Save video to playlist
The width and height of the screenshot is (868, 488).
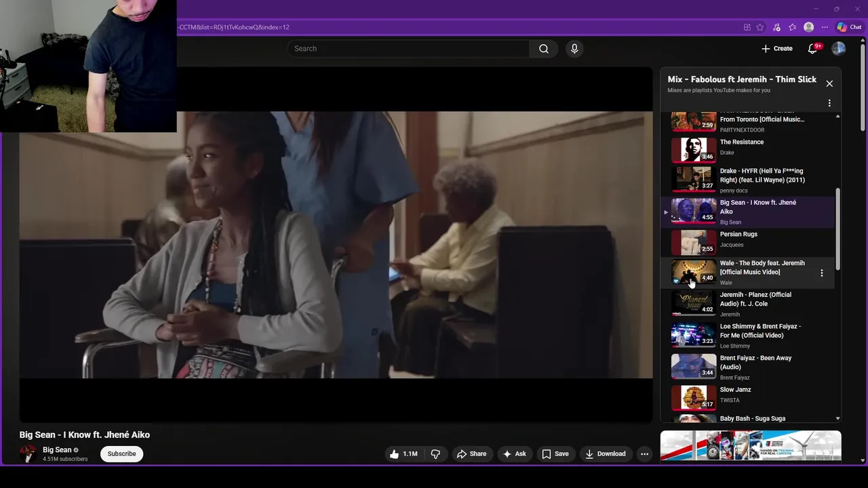point(555,454)
